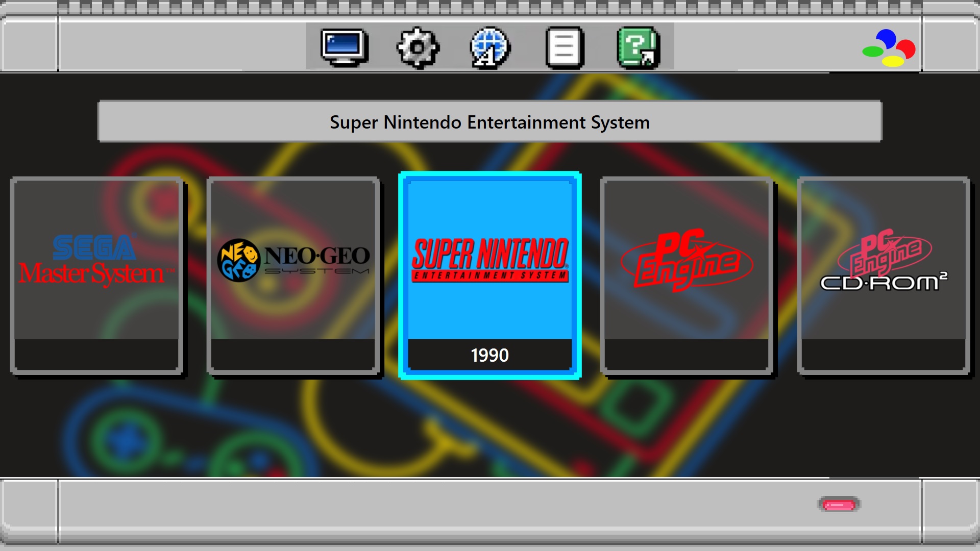Select the PC Engine card

[x=687, y=275]
